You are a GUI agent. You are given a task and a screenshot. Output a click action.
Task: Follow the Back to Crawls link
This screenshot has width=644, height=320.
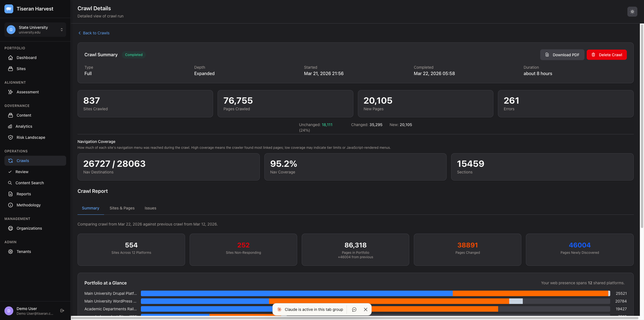pos(94,33)
